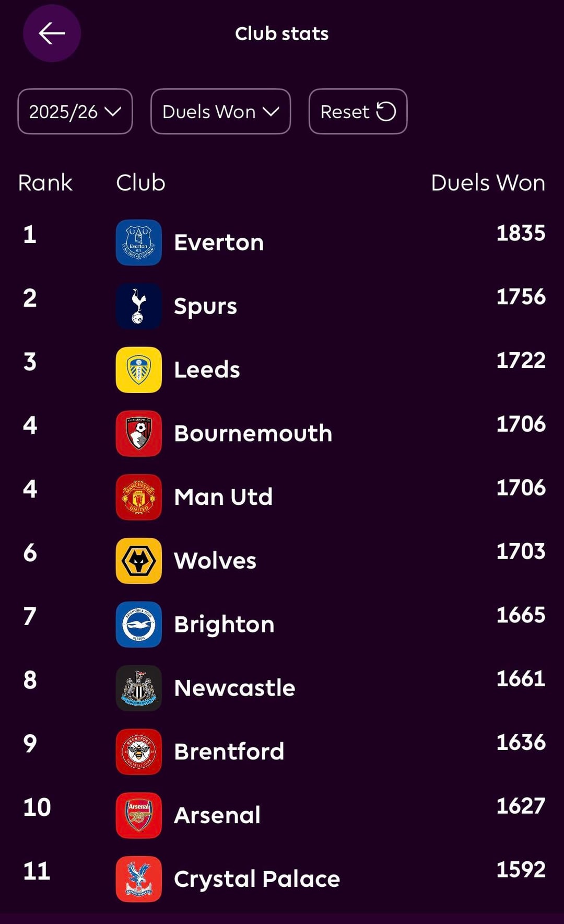Expand the Duels Won stat dropdown

(220, 111)
